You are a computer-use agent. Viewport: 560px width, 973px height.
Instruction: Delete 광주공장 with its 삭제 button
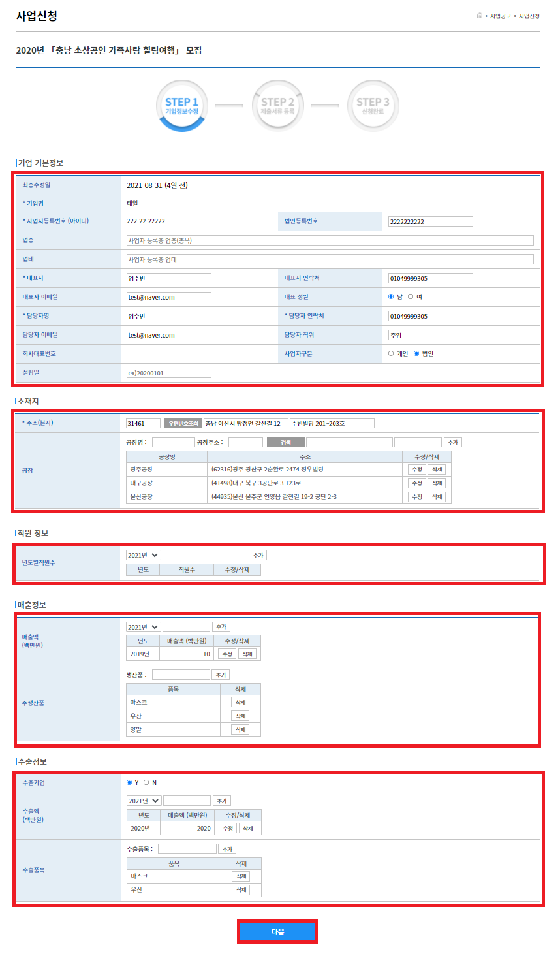point(437,470)
